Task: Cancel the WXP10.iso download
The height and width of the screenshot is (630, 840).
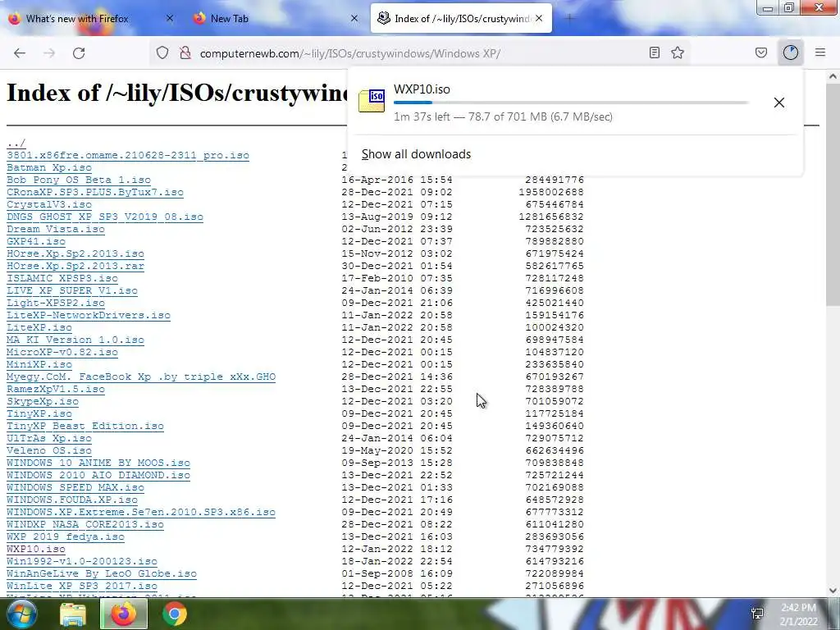Action: click(x=779, y=103)
